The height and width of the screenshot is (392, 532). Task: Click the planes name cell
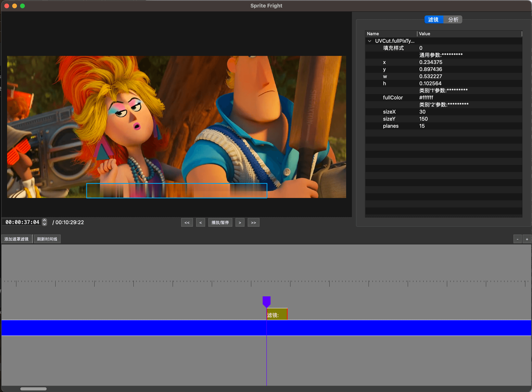[390, 126]
